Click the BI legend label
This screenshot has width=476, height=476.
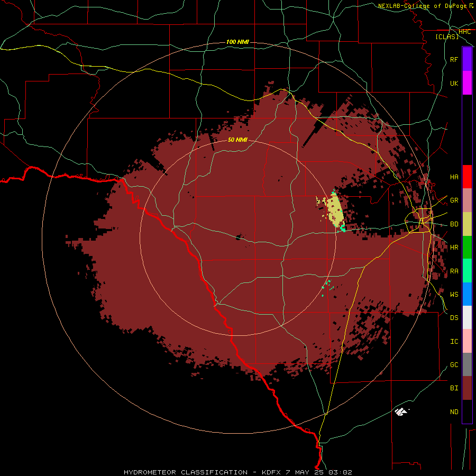point(454,388)
